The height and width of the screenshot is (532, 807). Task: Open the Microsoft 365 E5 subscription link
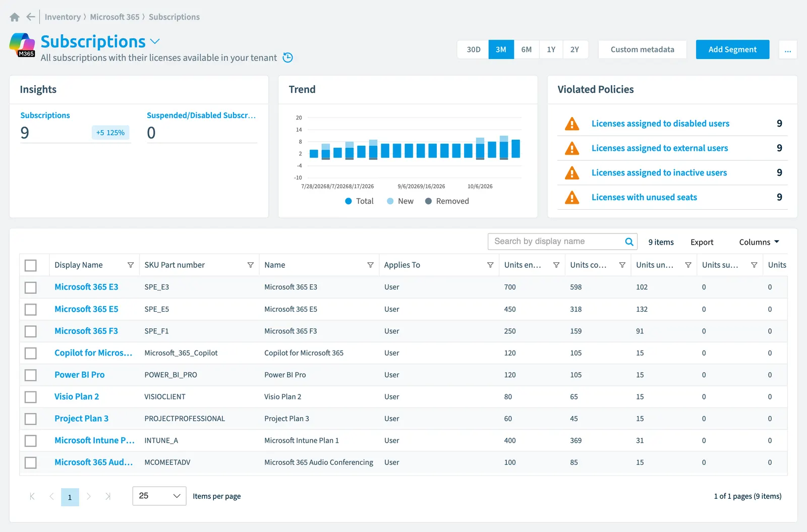[86, 309]
